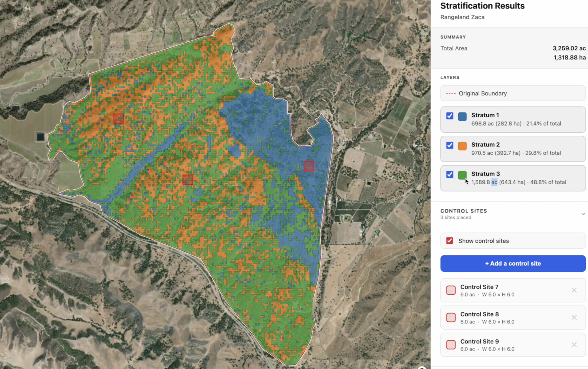Click Control Site 8 pink square icon
588x369 pixels.
(451, 317)
